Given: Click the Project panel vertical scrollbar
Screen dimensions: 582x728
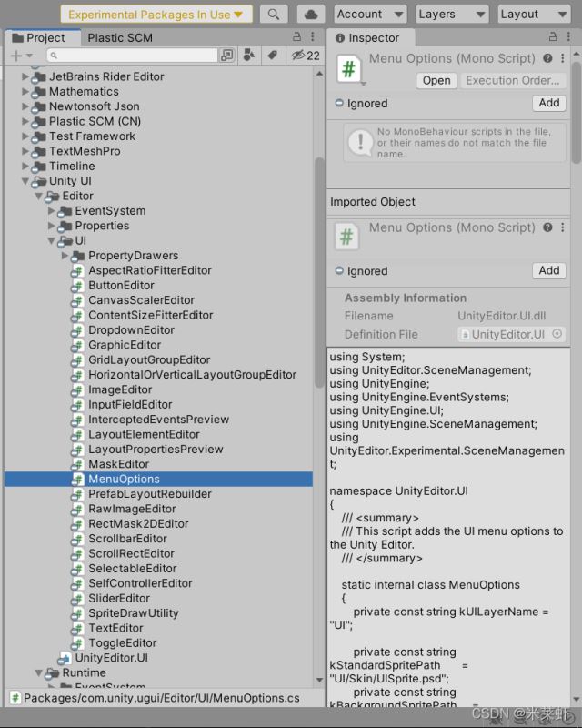Looking at the screenshot, I should click(320, 272).
